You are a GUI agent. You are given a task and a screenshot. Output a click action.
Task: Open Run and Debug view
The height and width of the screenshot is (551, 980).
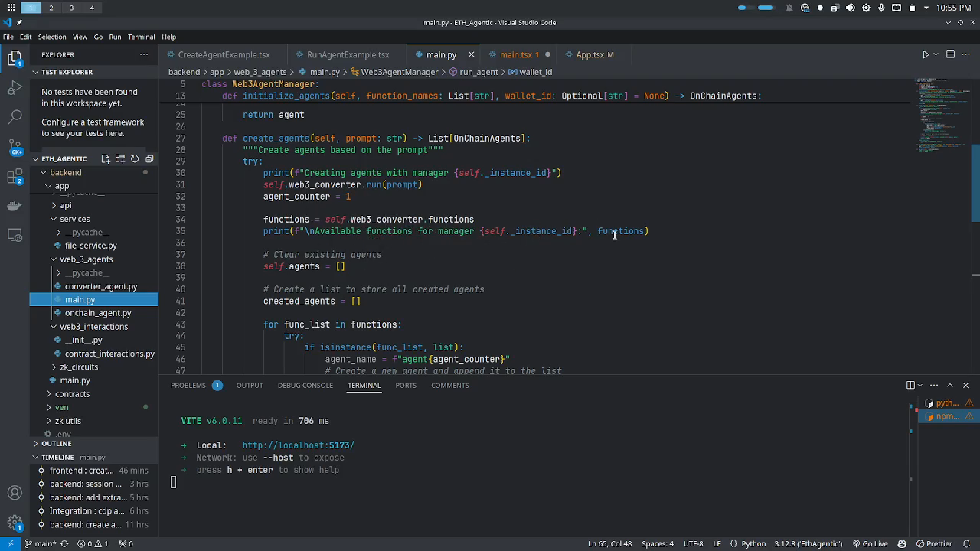coord(15,87)
